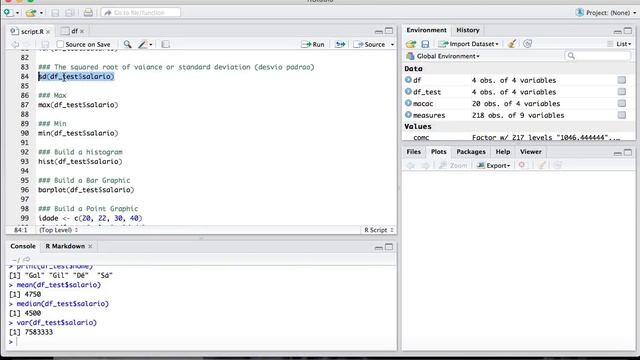Open the (Top Level) scope selector
640x360 pixels.
click(58, 230)
